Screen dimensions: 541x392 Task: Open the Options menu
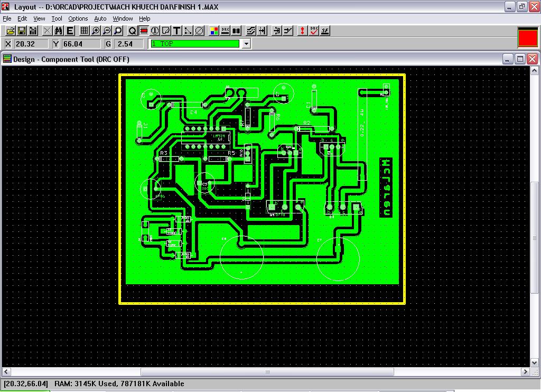coord(78,18)
